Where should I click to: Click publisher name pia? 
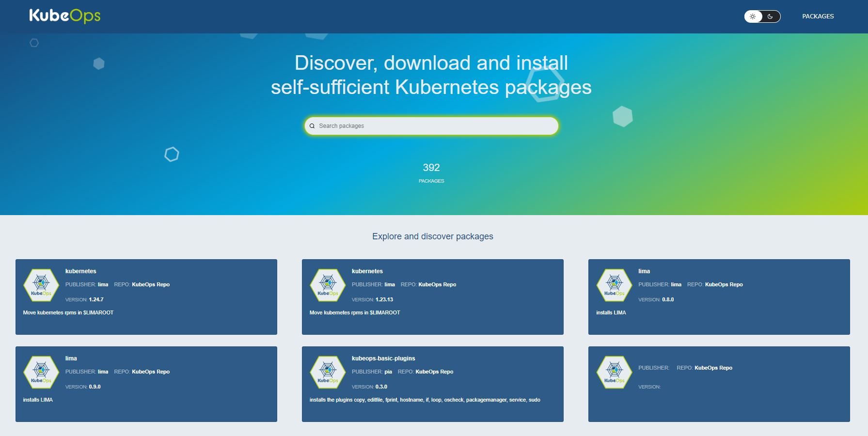[388, 372]
